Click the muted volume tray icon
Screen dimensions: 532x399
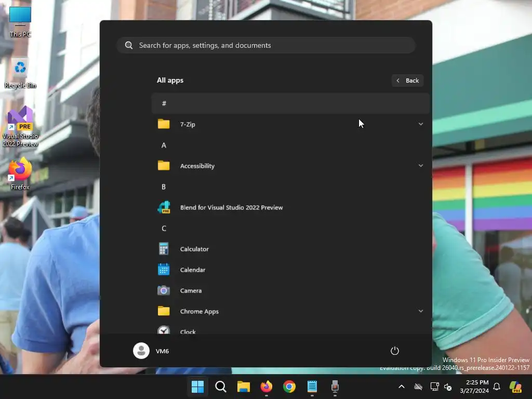[448, 387]
